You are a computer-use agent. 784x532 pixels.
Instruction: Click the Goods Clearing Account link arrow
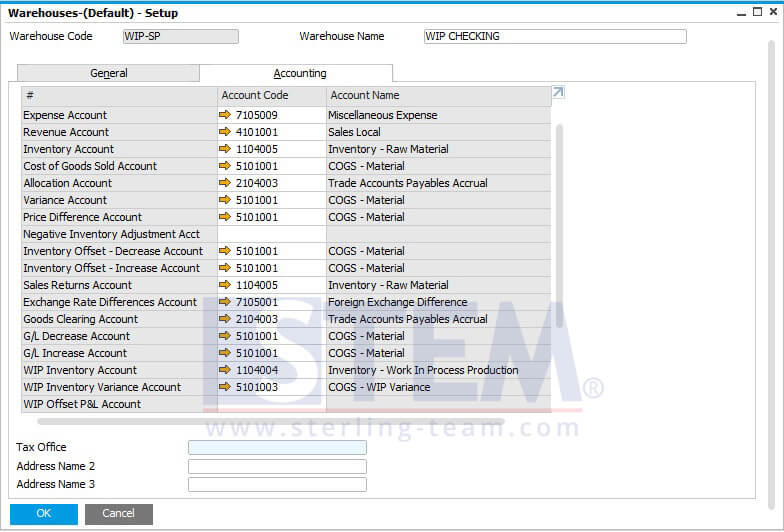pyautogui.click(x=224, y=319)
